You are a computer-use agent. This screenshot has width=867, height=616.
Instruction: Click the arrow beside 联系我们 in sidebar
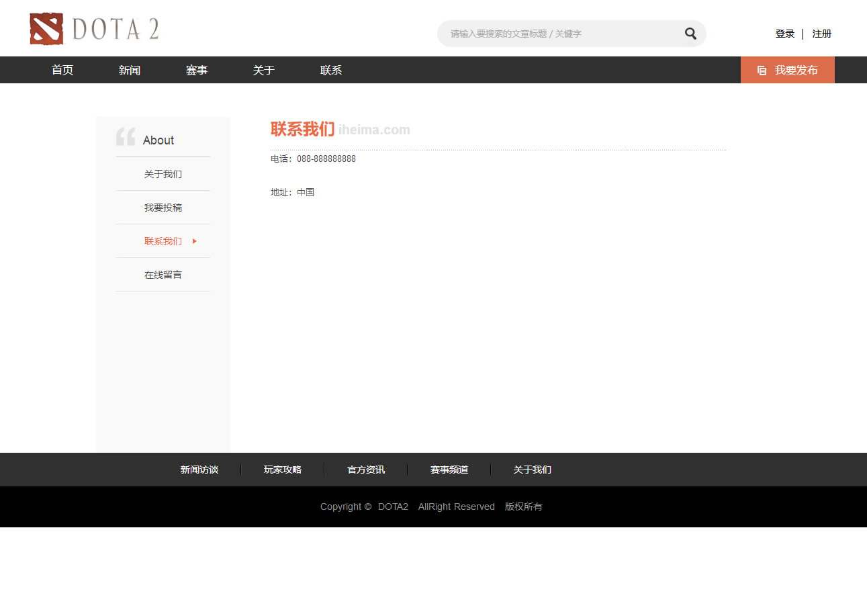coord(195,241)
